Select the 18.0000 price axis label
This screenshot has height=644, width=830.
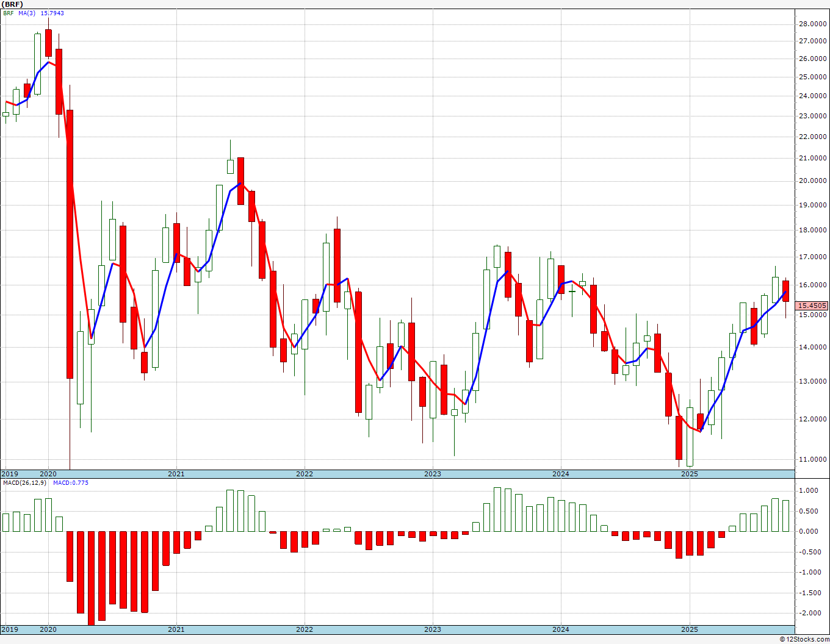[x=813, y=230]
